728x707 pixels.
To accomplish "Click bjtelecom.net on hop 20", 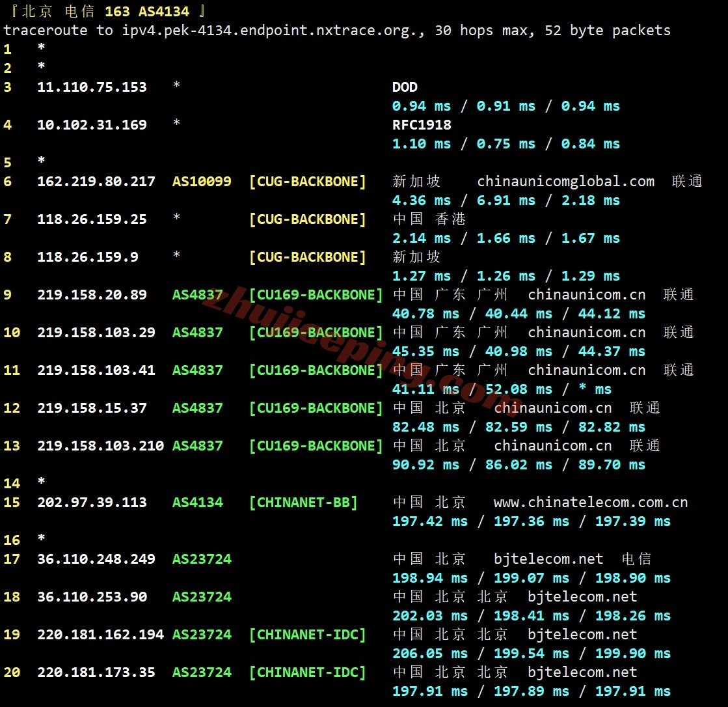I will (x=583, y=672).
